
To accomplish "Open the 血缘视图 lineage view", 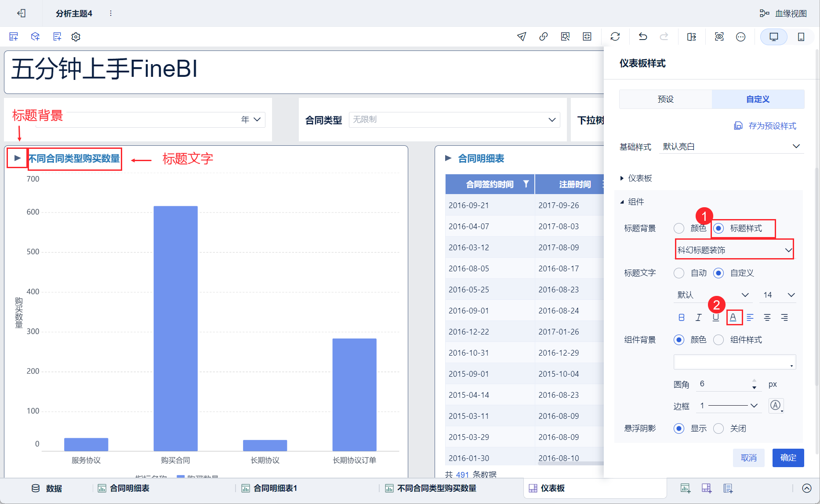I will tap(784, 13).
